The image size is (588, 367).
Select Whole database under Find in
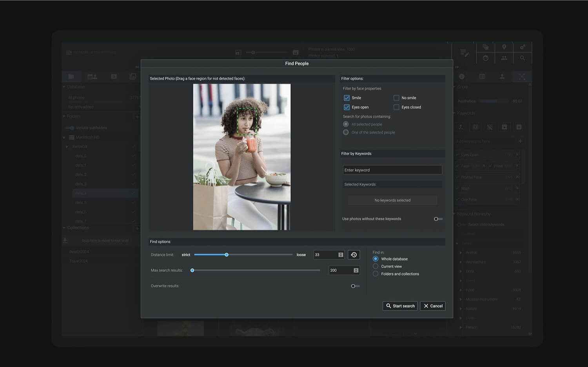tap(376, 259)
